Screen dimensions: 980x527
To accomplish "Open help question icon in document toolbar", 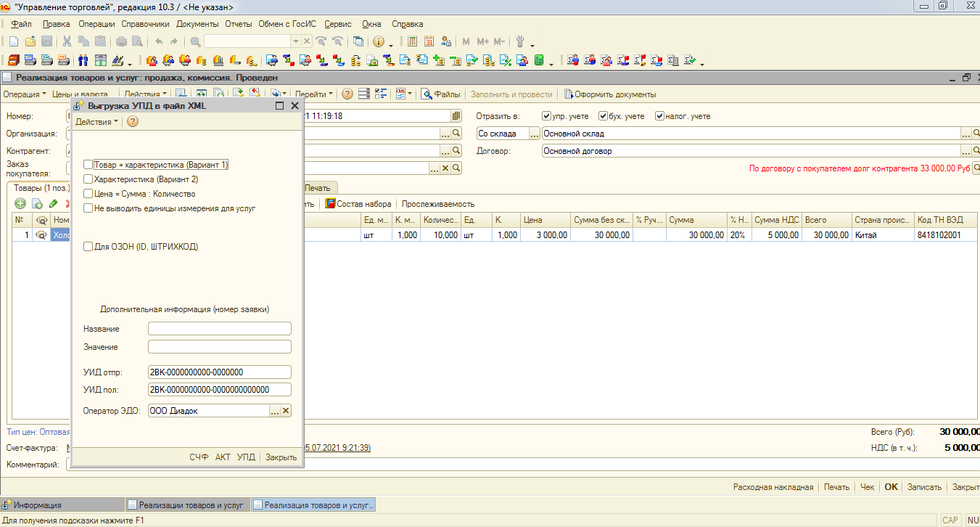I will click(347, 94).
